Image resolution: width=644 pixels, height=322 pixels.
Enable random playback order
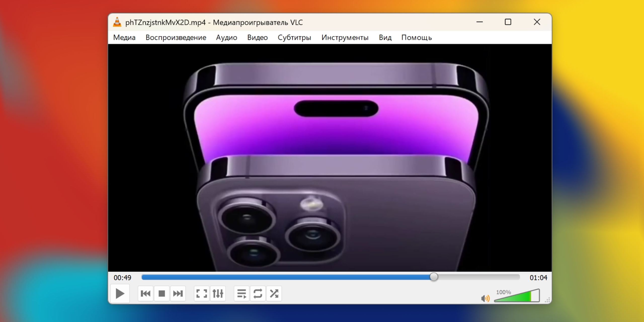point(274,293)
